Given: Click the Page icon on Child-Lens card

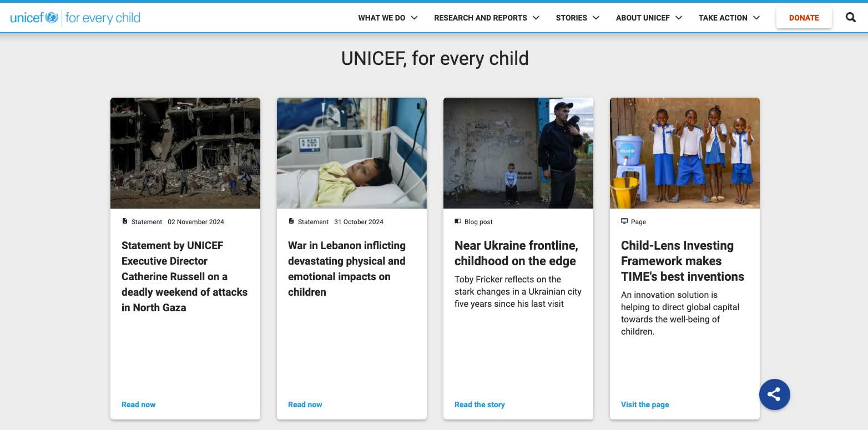Looking at the screenshot, I should coord(624,221).
